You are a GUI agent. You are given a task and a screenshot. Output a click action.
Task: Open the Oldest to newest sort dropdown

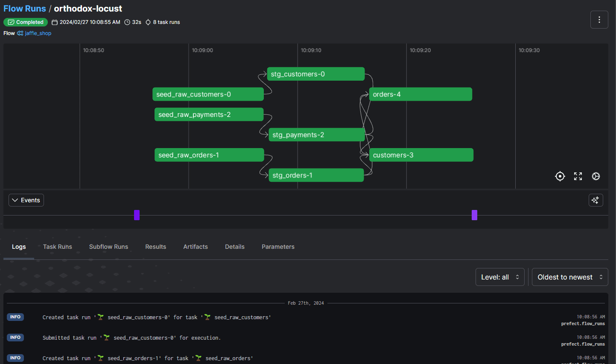[x=569, y=277]
